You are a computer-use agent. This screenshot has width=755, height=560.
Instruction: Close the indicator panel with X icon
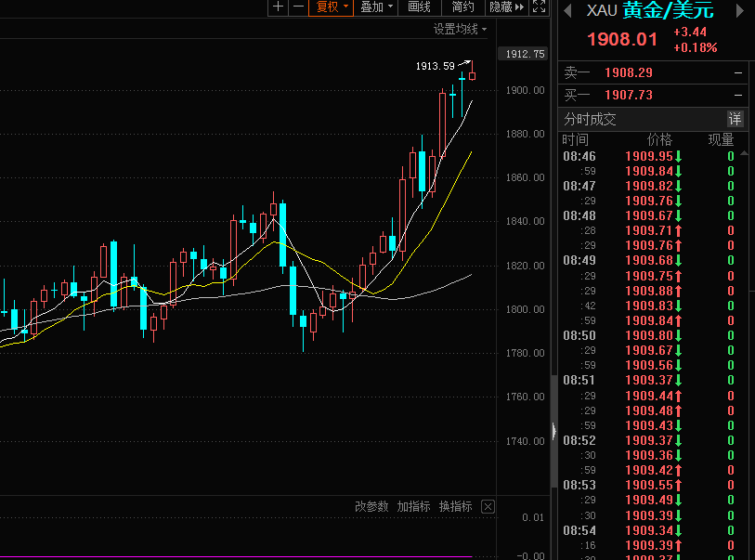click(488, 506)
